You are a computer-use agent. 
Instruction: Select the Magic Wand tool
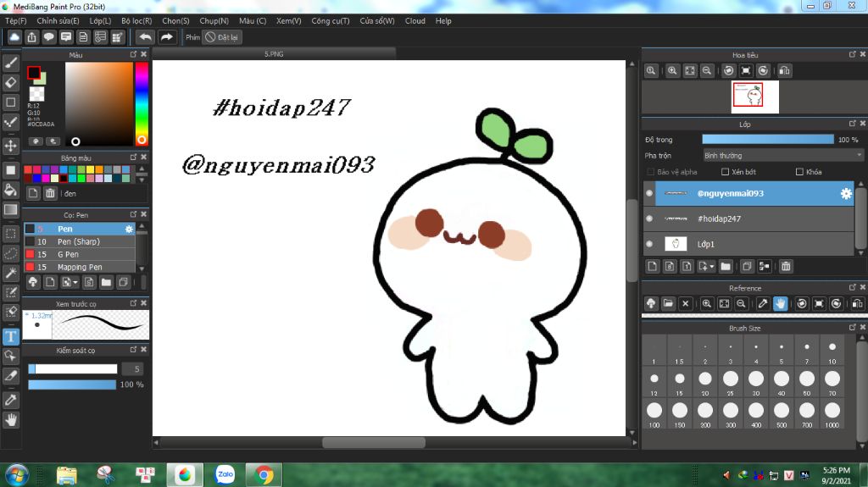coord(10,273)
